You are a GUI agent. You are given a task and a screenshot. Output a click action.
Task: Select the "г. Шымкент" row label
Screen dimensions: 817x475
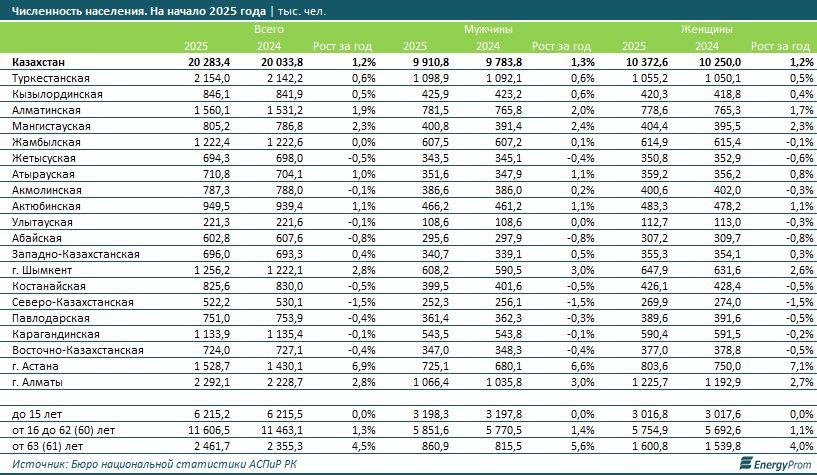click(42, 270)
